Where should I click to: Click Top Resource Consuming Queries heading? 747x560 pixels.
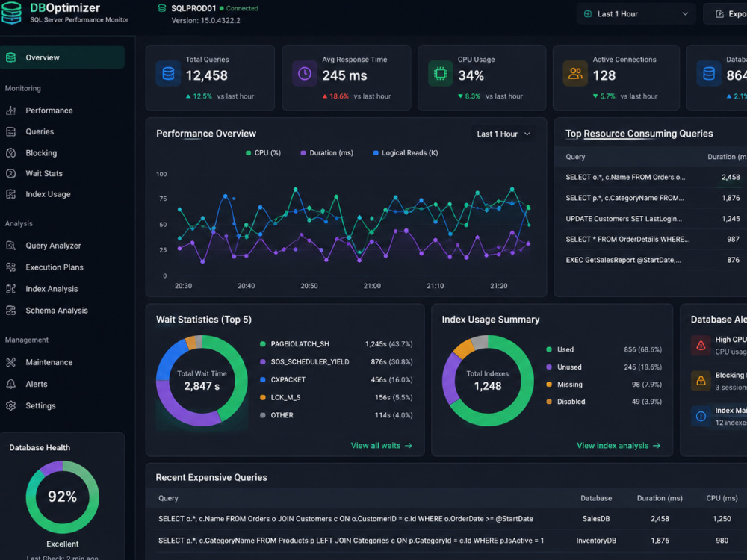point(639,134)
